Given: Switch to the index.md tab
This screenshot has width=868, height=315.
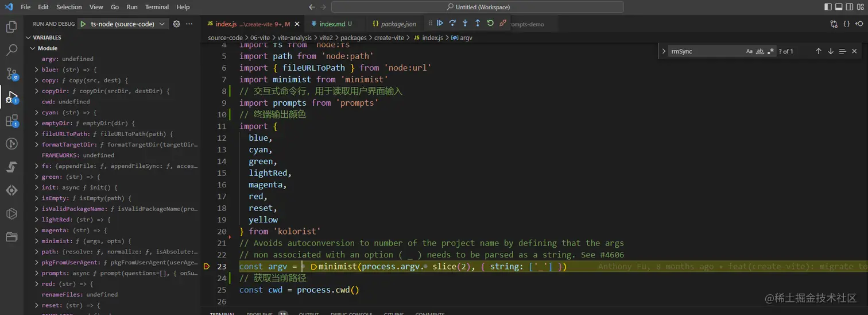Looking at the screenshot, I should coord(331,24).
